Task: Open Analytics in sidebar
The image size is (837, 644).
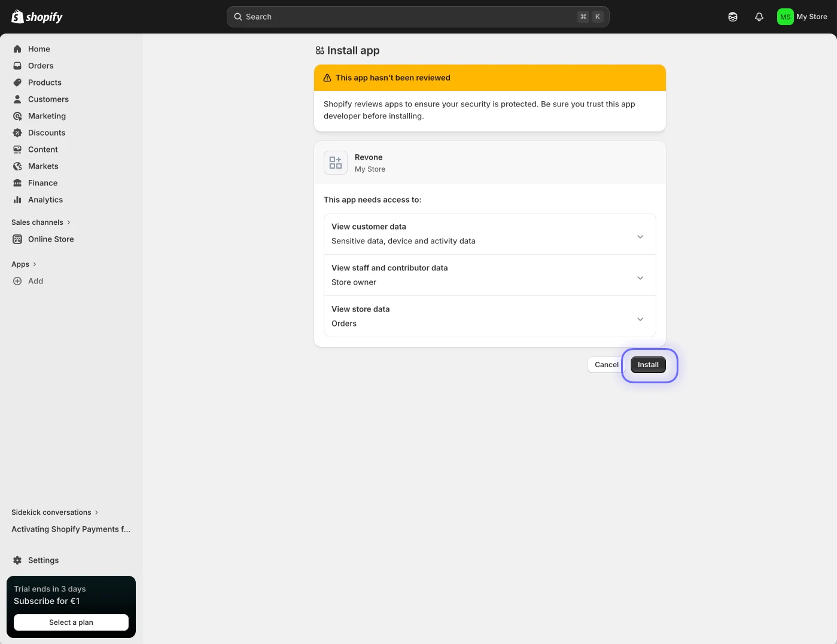Action: (71, 200)
